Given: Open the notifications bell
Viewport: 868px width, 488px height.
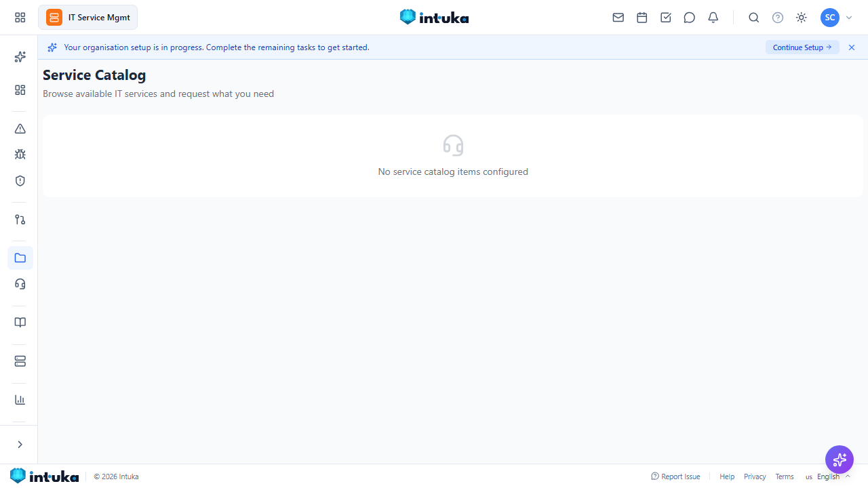Looking at the screenshot, I should (713, 18).
